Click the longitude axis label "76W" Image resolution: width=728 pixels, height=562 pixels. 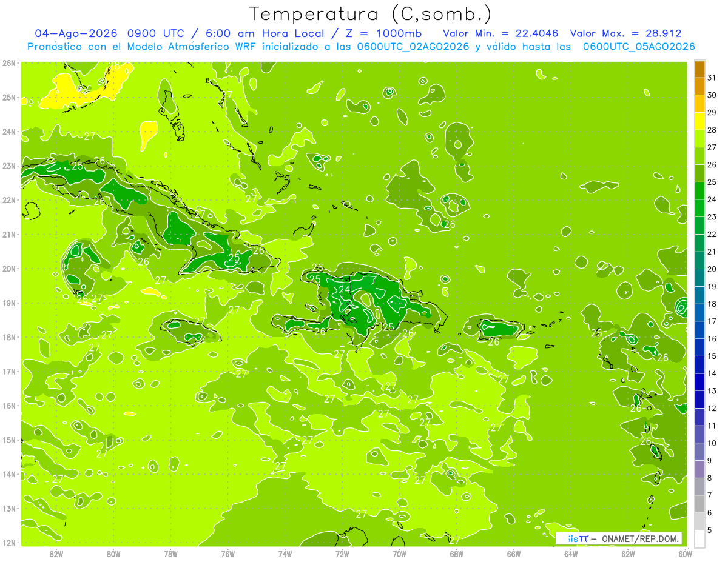[228, 554]
